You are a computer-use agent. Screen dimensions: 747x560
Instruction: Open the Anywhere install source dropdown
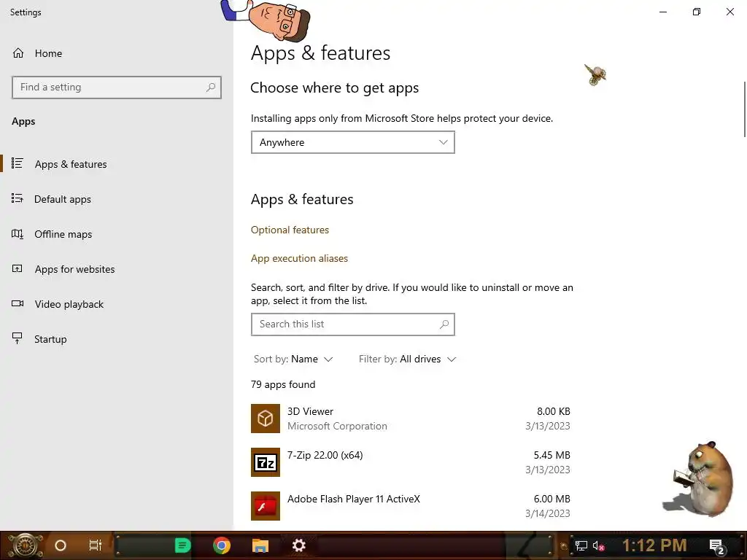pos(353,142)
